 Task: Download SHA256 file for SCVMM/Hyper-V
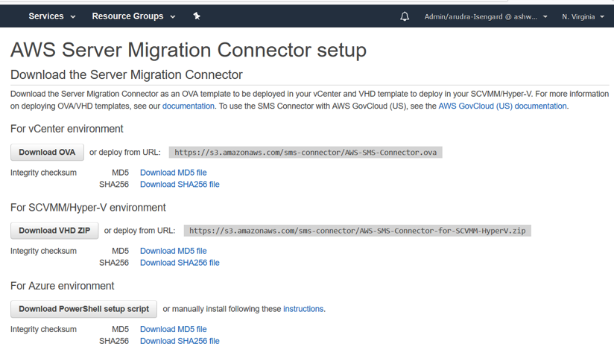(x=180, y=262)
